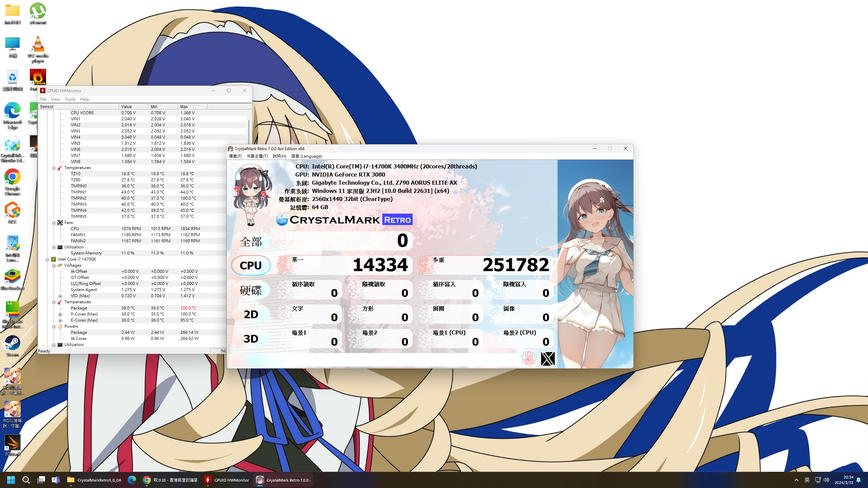Collapse Fans node in HWMonitor
This screenshot has height=488, width=868.
(x=54, y=223)
